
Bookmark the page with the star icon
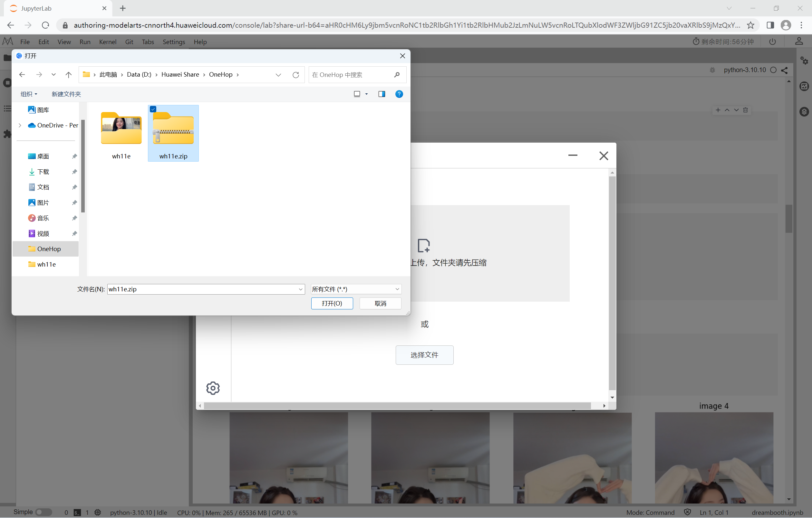pyautogui.click(x=750, y=25)
